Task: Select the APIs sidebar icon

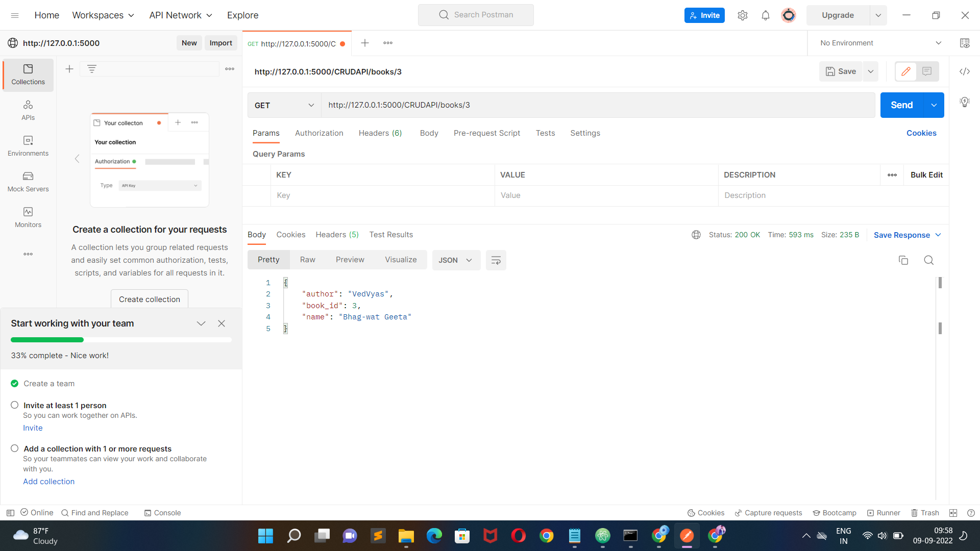Action: 28,109
